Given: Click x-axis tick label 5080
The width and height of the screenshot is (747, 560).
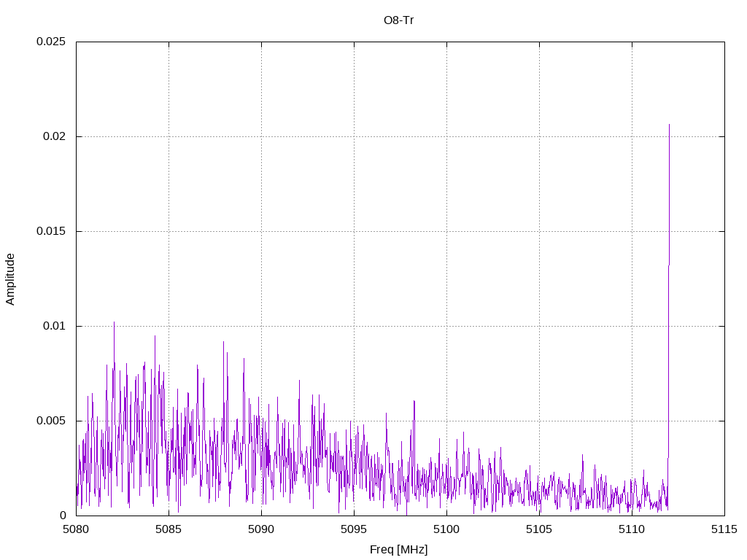Looking at the screenshot, I should pos(76,529).
